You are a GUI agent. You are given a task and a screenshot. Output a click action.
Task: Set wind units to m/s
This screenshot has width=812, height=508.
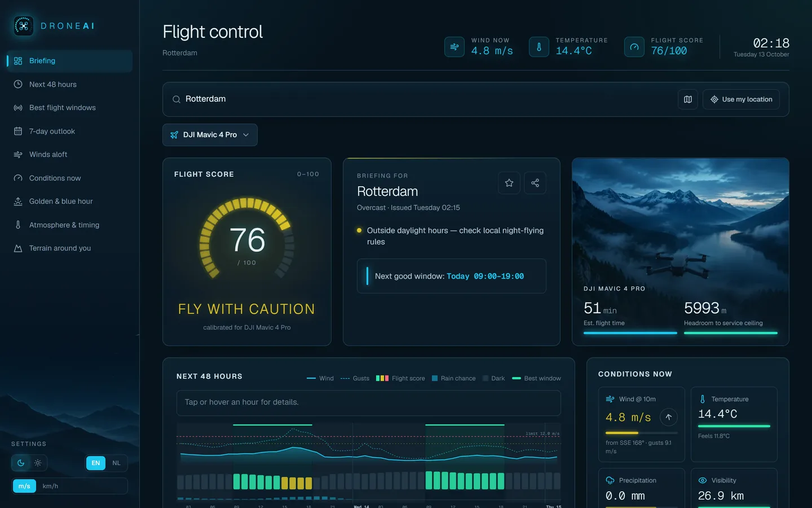click(24, 486)
